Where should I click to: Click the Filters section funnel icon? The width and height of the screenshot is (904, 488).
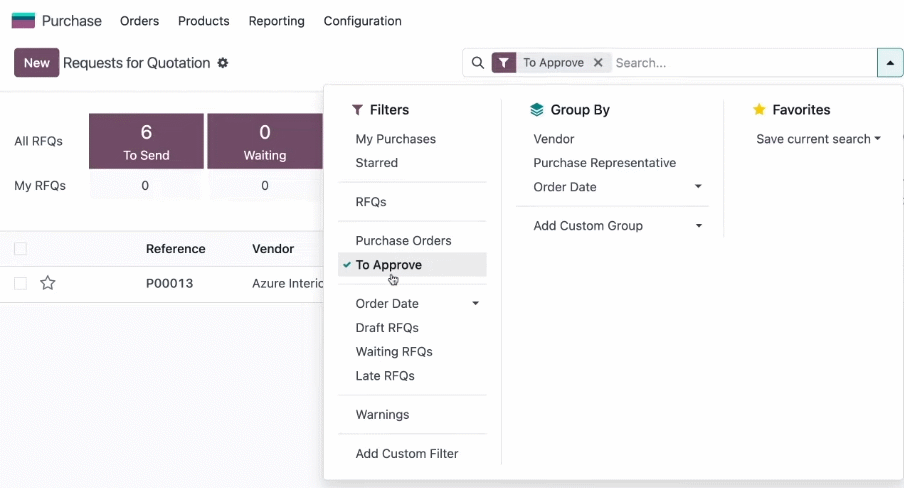pos(357,110)
